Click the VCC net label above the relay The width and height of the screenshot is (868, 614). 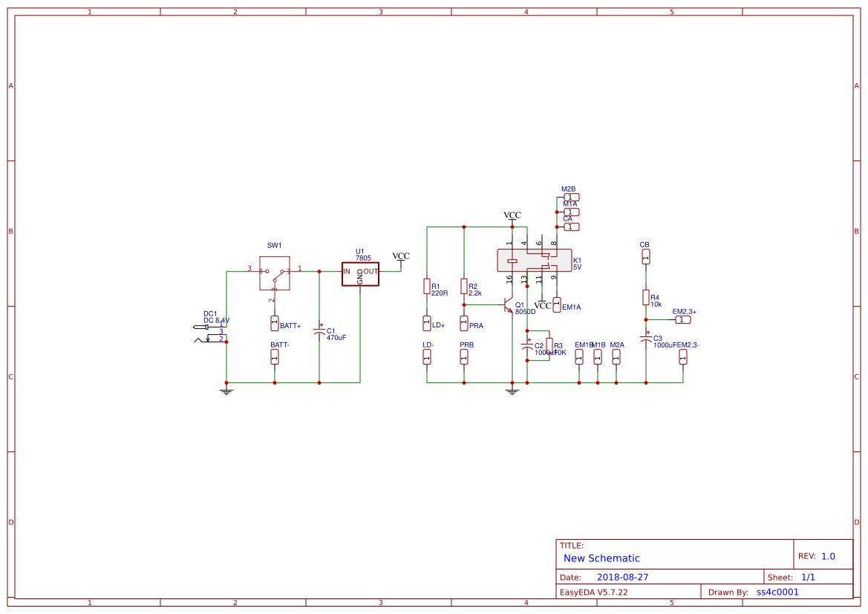(512, 216)
